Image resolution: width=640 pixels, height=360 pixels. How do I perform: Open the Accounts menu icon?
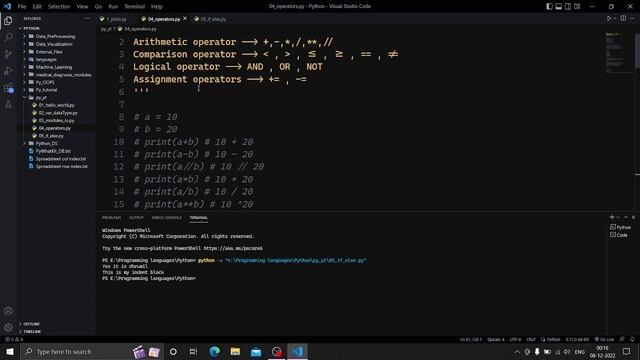click(8, 311)
